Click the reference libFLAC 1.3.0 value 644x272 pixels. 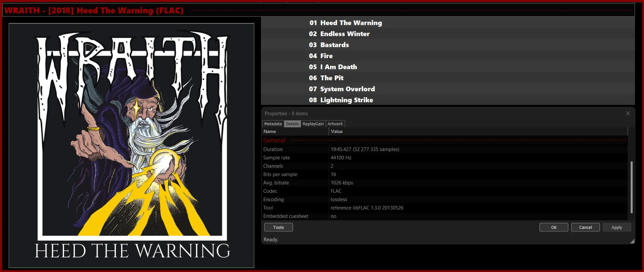click(367, 208)
